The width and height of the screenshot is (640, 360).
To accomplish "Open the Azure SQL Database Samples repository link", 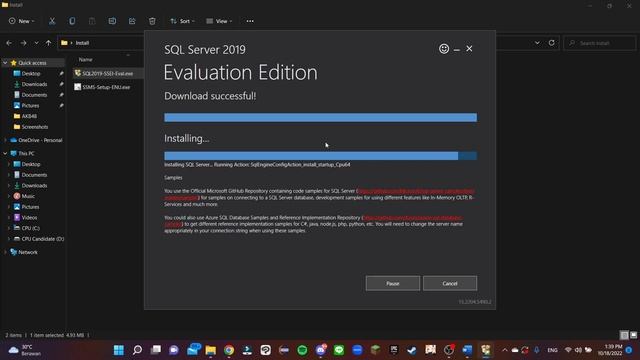I will pos(412,218).
